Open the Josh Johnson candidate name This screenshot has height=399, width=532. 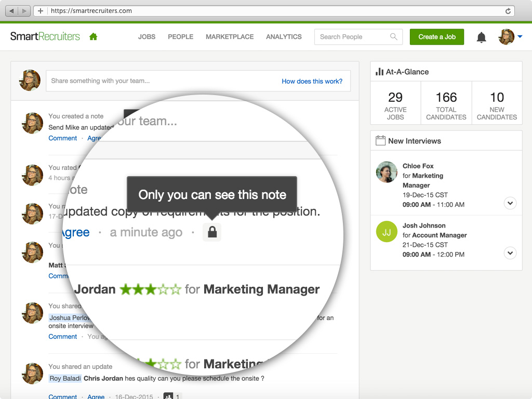point(424,225)
